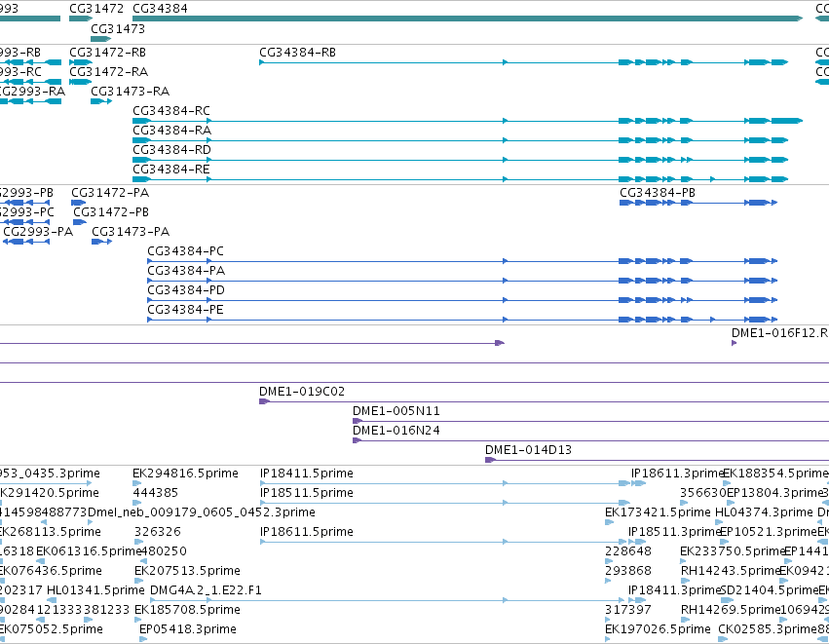Open the CG34384-RD transcript label
The height and width of the screenshot is (644, 829).
(x=171, y=150)
